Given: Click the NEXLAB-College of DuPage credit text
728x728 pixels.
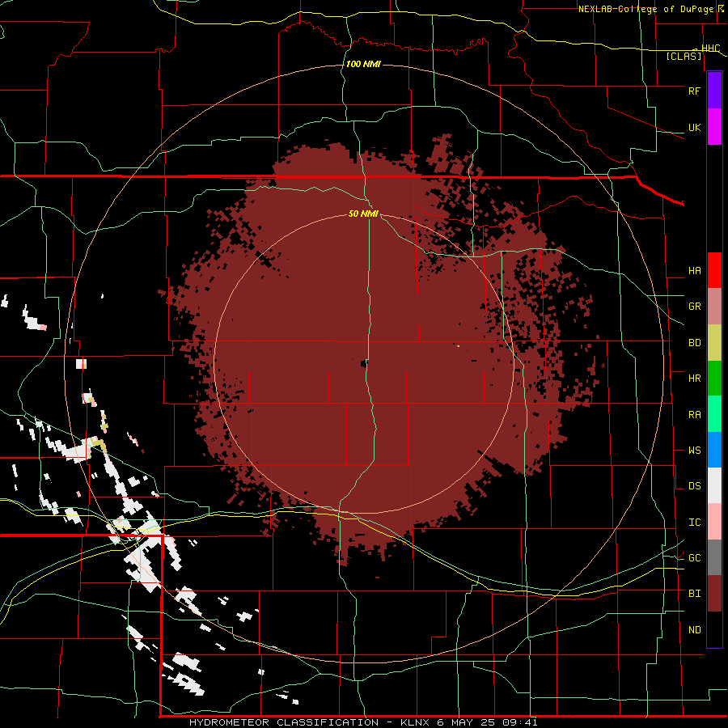Looking at the screenshot, I should [645, 9].
